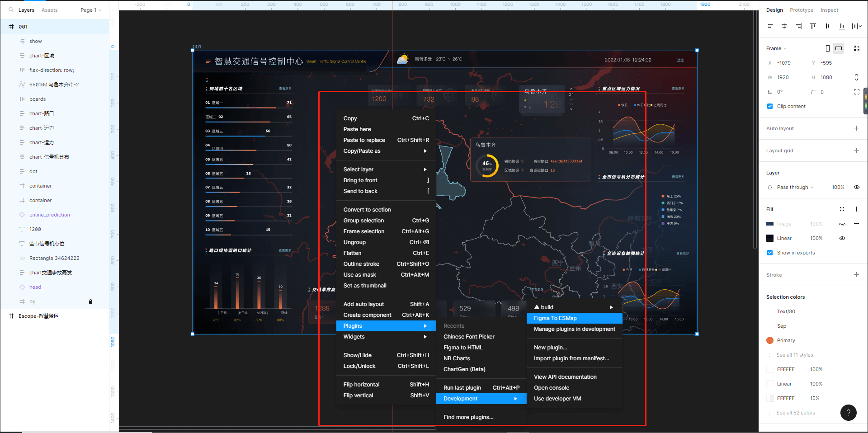Expand the Frame type dropdown

[777, 48]
